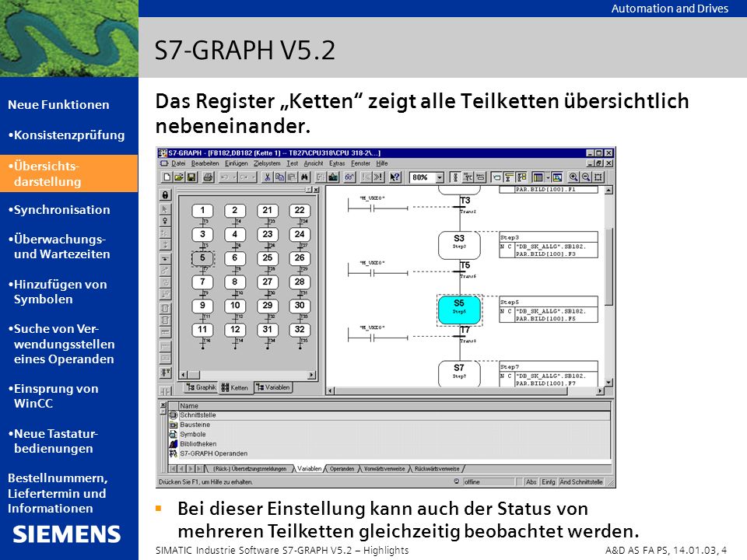This screenshot has width=747, height=560.
Task: Select step 5 in Ketten overview
Action: point(202,258)
